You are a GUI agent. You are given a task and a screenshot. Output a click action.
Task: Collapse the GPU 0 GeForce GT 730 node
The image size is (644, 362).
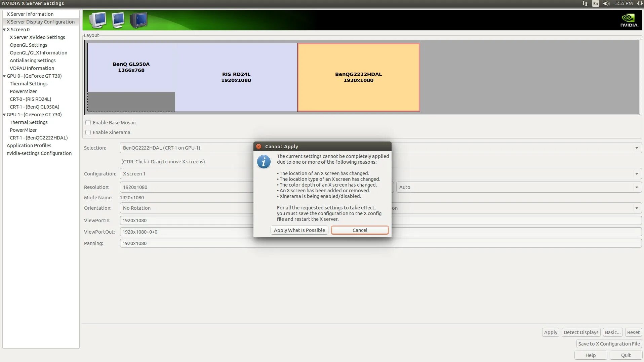[x=4, y=76]
